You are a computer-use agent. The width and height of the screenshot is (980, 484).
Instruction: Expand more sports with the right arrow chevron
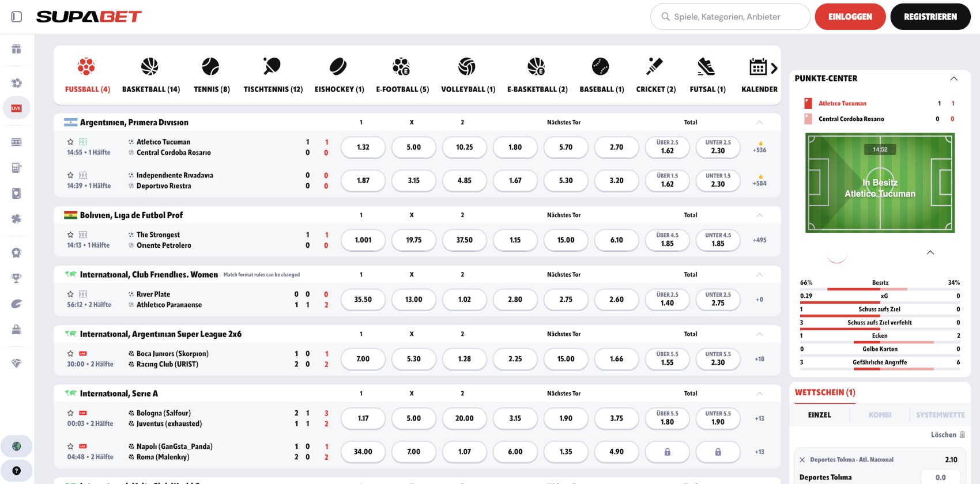pos(775,67)
